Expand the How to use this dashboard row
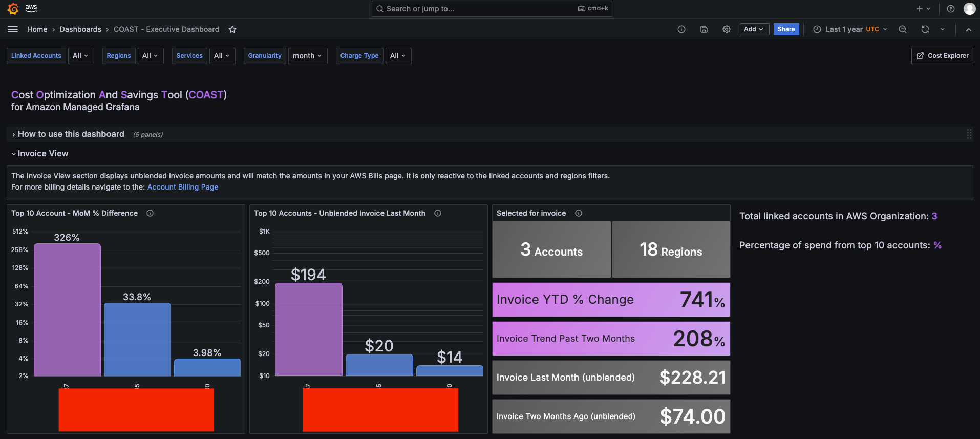The height and width of the screenshot is (439, 980). point(71,134)
